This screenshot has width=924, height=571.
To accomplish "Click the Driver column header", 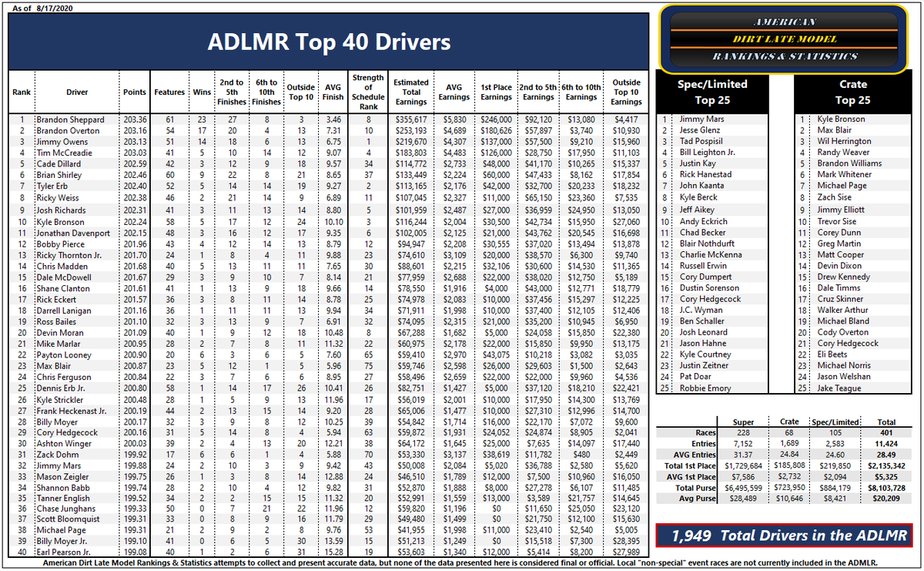I will click(x=77, y=92).
